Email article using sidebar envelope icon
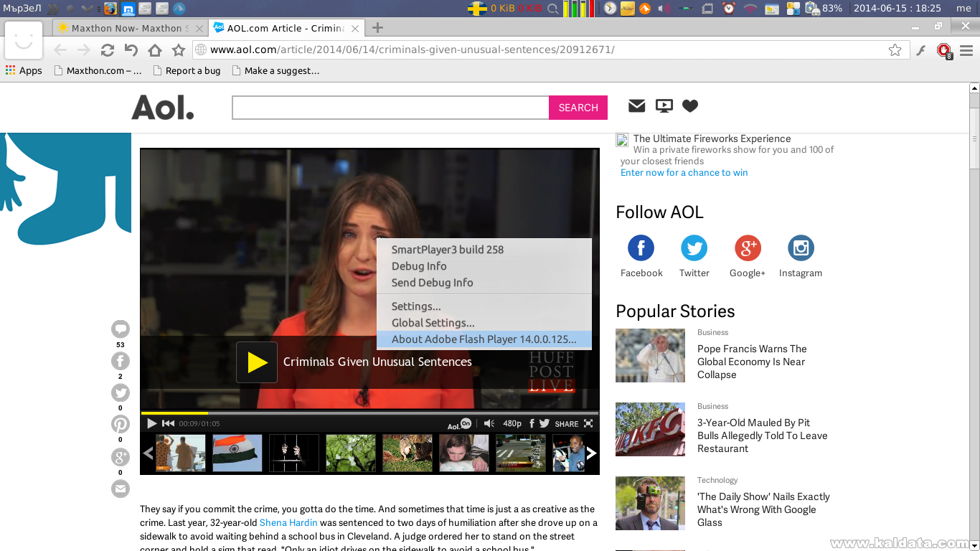980x551 pixels. pyautogui.click(x=121, y=489)
